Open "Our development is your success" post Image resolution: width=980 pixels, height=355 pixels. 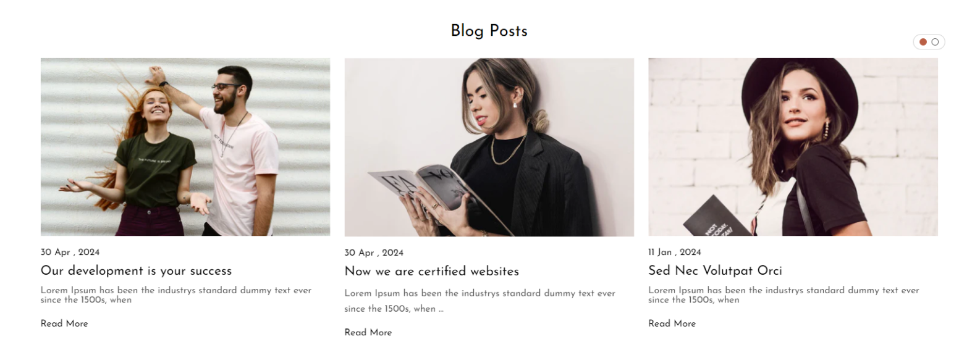pos(136,270)
